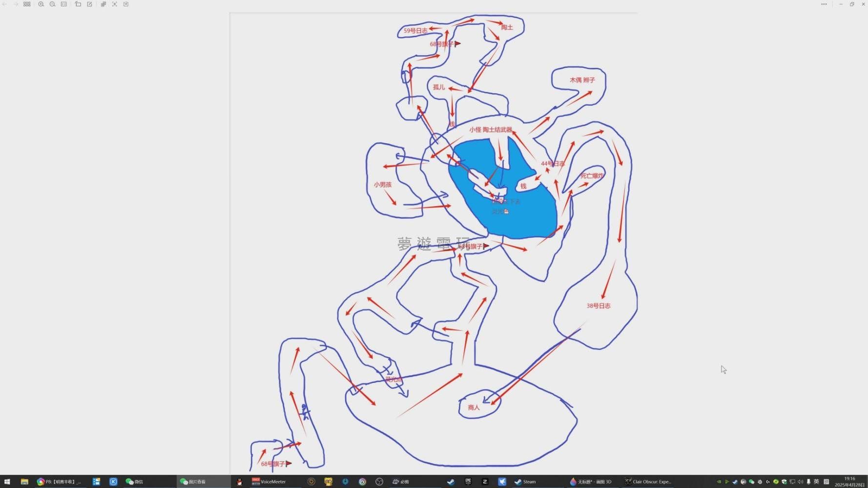Click the Epic Games taskbar icon
868x488 pixels.
pyautogui.click(x=468, y=482)
